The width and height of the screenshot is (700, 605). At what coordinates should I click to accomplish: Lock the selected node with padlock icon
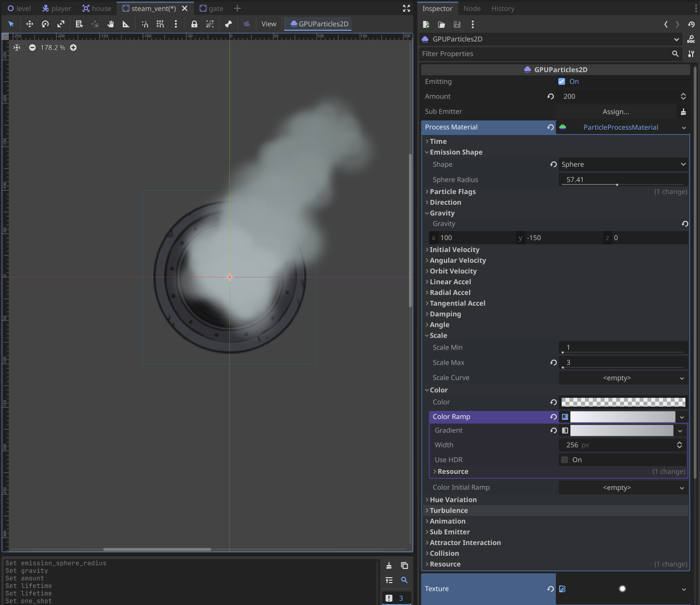coord(194,24)
